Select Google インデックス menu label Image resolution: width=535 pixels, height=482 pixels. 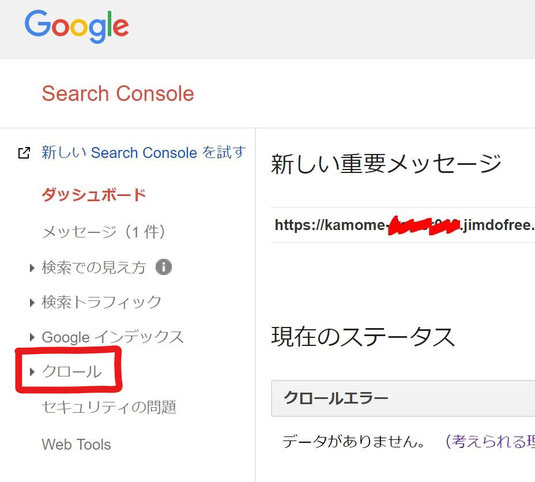[x=113, y=337]
